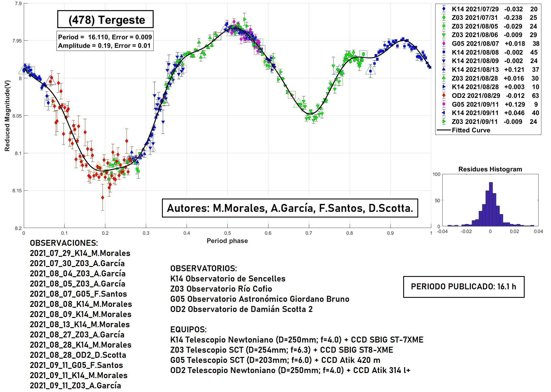Select observation 2021_08_04_Z03_A.García
This screenshot has width=551, height=392.
[x=78, y=273]
